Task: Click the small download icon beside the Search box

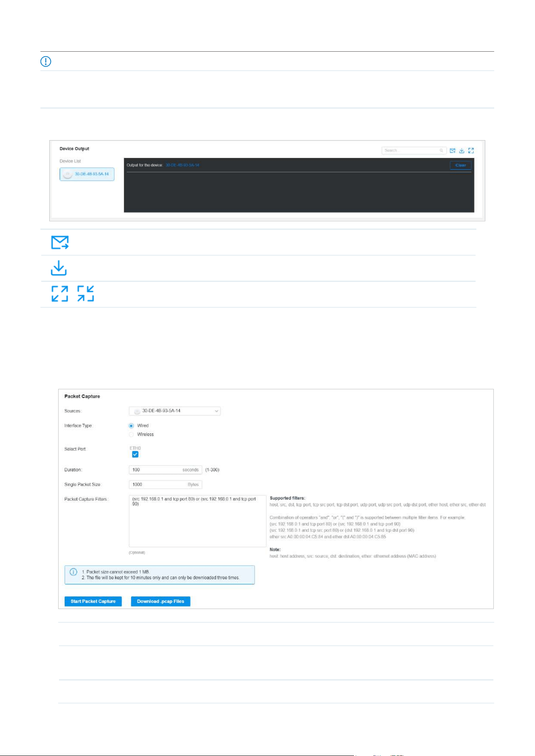Action: 461,151
